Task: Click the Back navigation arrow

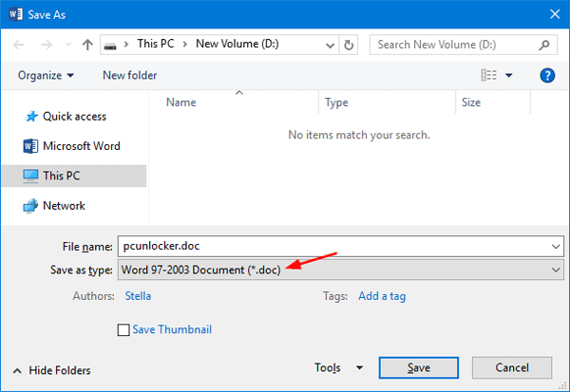Action: click(x=21, y=45)
